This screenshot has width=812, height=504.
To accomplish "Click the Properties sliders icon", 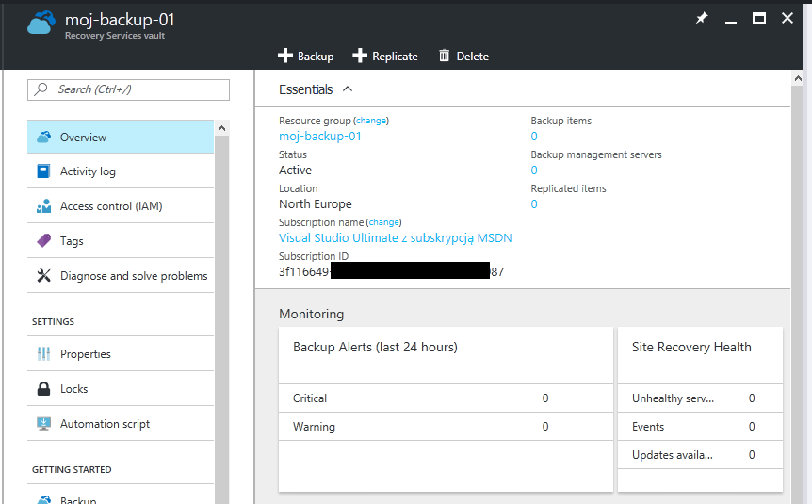I will (44, 354).
